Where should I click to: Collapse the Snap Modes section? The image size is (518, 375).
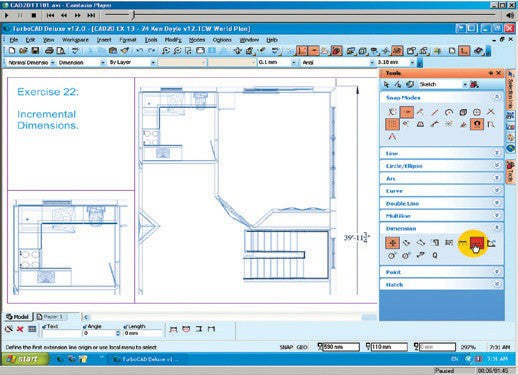[497, 97]
